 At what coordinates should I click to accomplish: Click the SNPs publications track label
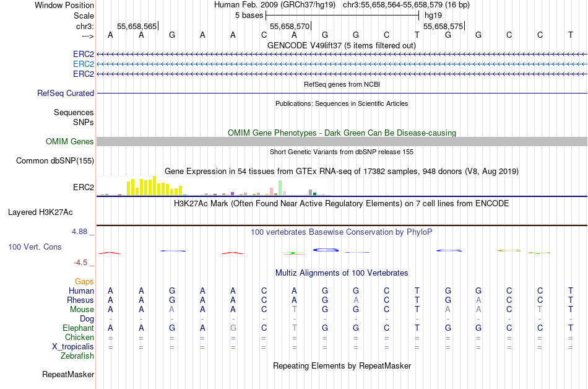84,122
